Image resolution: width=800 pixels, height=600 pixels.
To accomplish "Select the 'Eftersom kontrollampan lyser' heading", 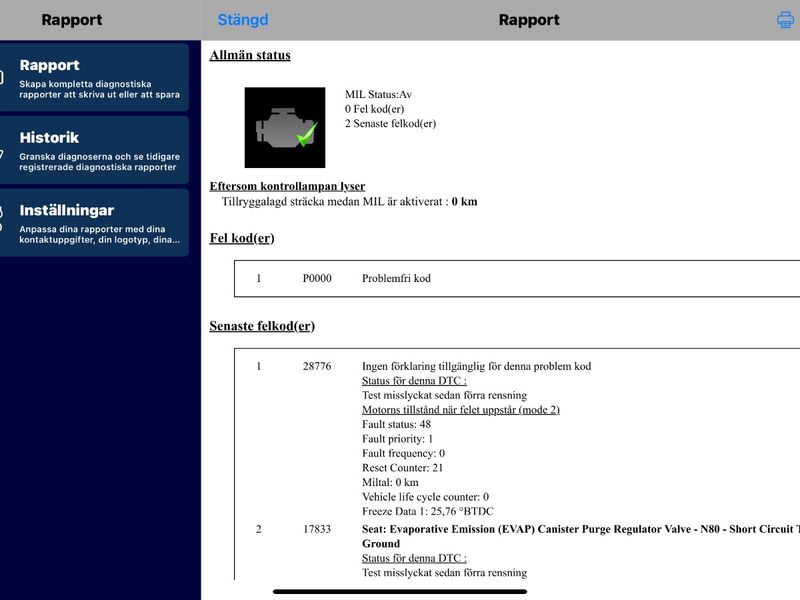I will (287, 186).
